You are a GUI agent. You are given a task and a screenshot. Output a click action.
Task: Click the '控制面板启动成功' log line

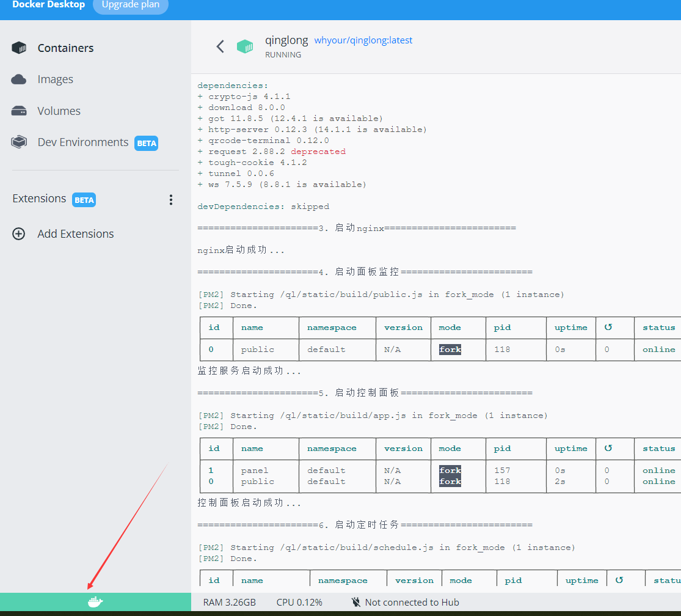click(x=249, y=503)
